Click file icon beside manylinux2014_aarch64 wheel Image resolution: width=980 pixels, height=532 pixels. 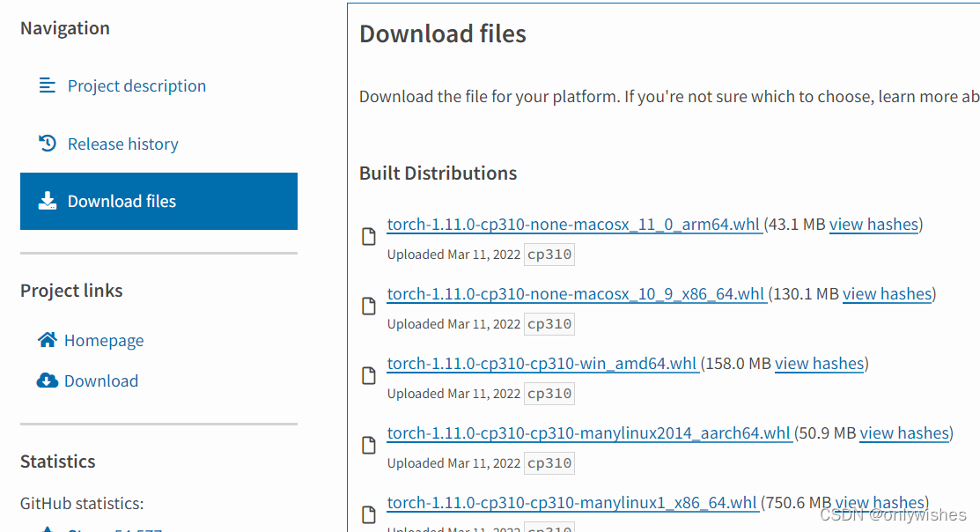tap(369, 445)
